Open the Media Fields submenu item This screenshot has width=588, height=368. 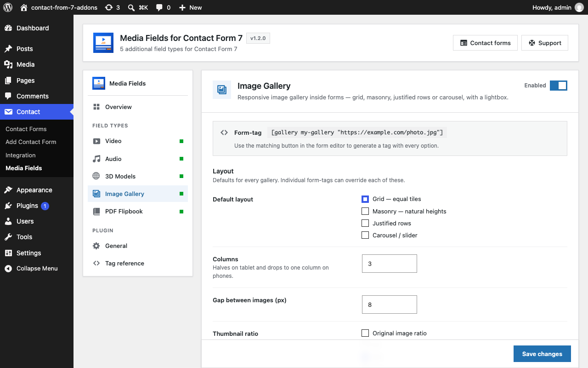click(x=24, y=168)
